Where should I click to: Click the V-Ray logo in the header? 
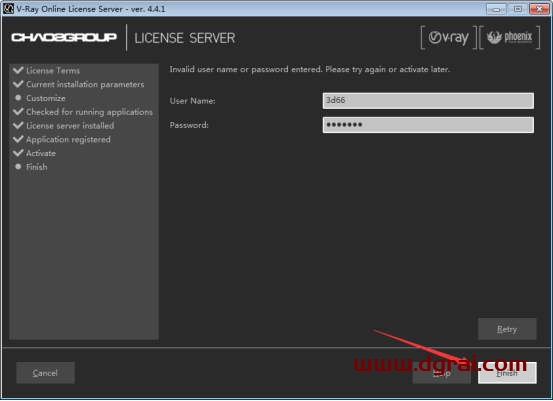[449, 37]
